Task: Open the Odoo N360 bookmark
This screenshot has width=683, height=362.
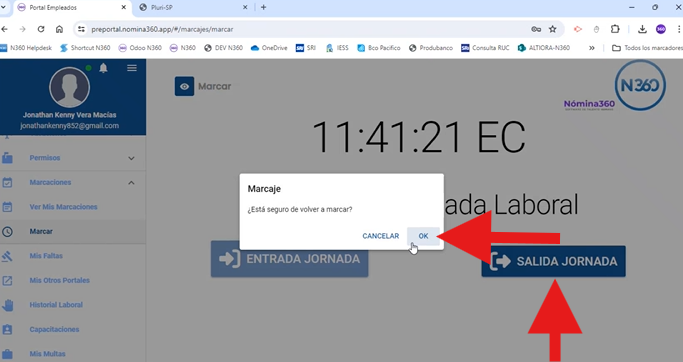Action: click(x=140, y=48)
